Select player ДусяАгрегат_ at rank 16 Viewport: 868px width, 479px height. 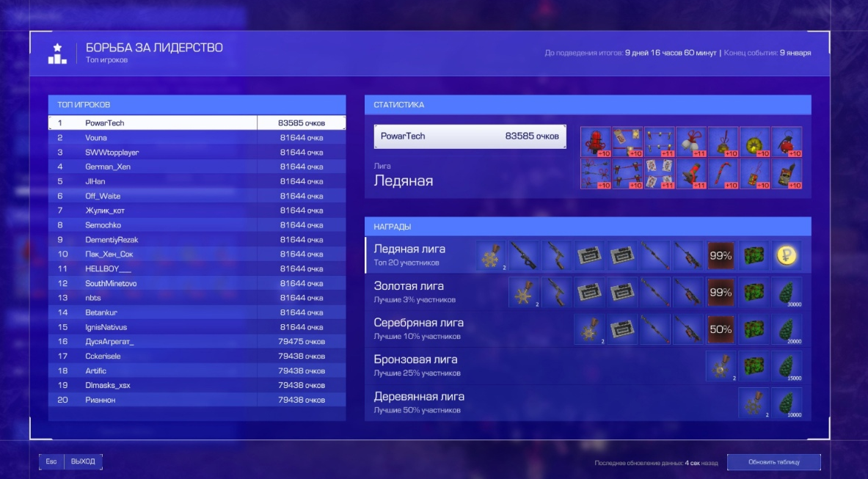[197, 342]
